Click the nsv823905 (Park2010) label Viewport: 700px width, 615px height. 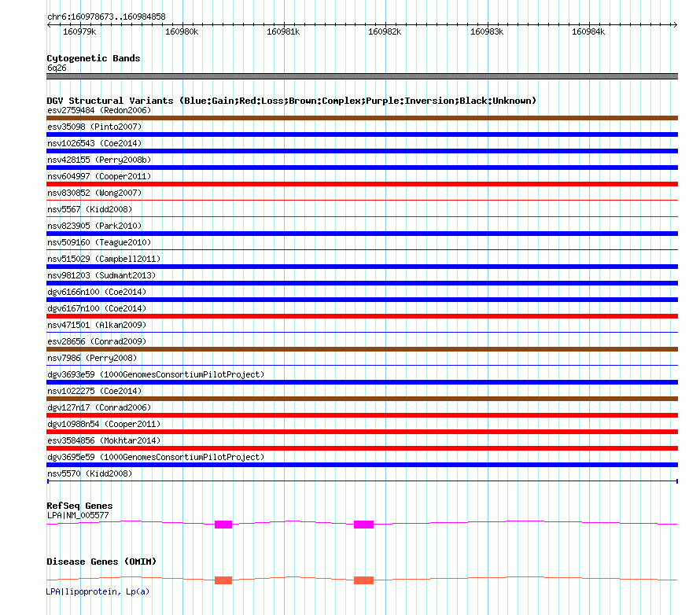click(94, 226)
